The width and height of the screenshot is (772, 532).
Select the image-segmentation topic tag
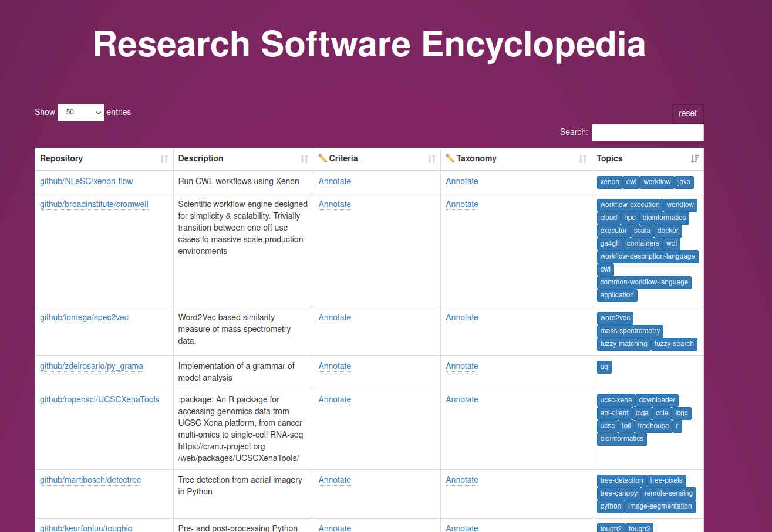660,506
